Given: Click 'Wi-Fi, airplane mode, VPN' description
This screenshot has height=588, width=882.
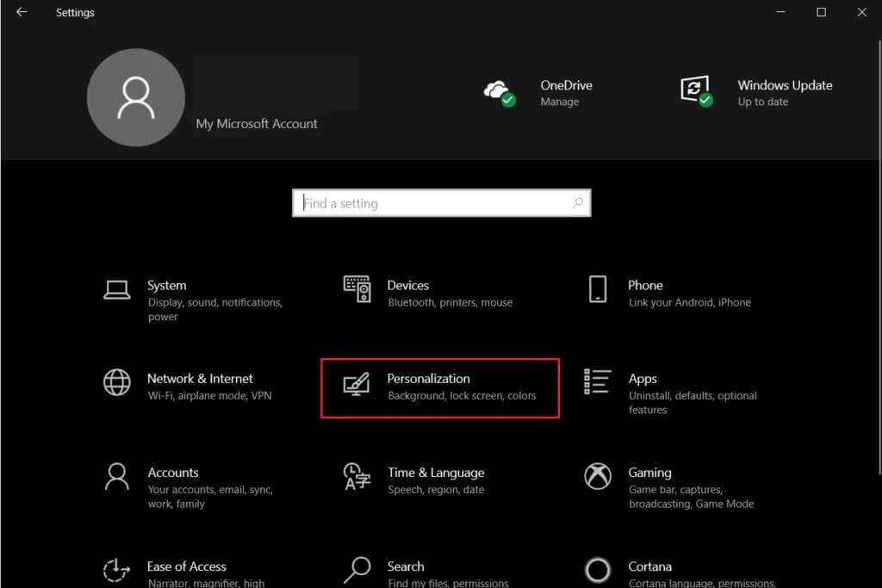Looking at the screenshot, I should 210,396.
